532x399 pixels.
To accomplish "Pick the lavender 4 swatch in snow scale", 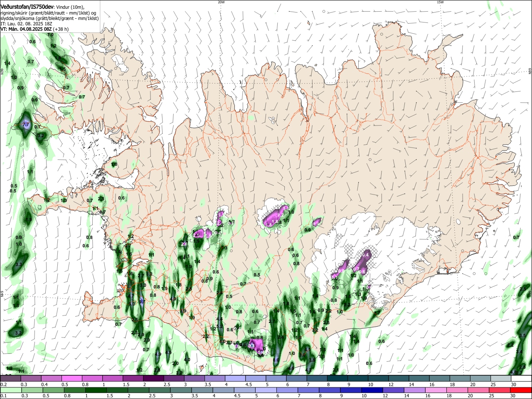I will (234, 379).
